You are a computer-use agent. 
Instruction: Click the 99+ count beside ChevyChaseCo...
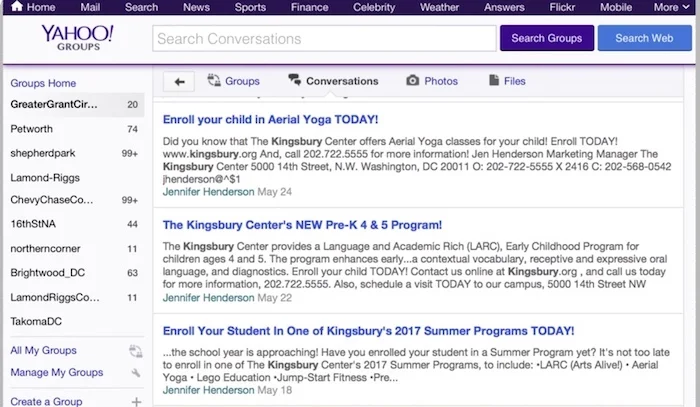[130, 200]
